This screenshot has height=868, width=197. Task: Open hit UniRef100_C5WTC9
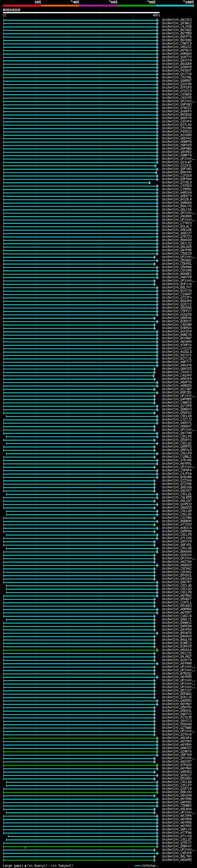pyautogui.click(x=177, y=43)
